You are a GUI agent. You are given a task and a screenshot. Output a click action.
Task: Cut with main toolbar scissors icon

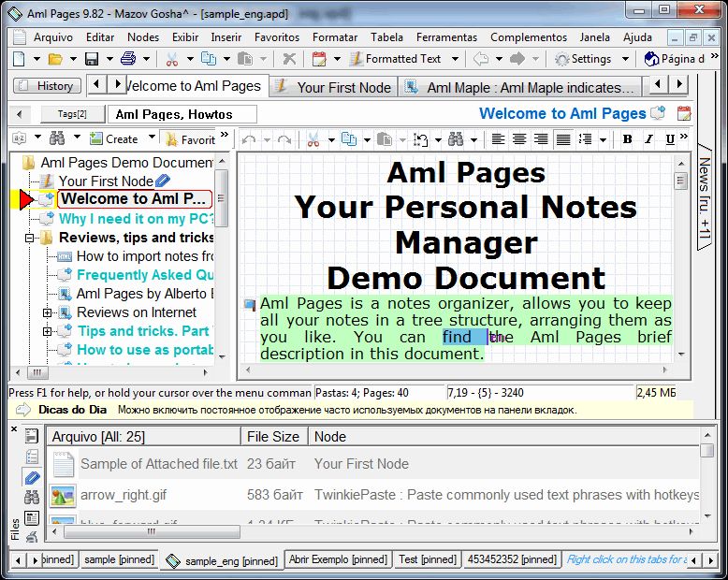[x=172, y=59]
